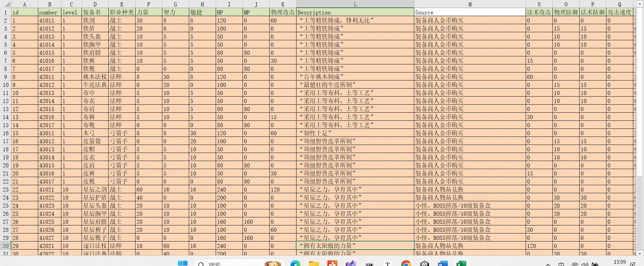Select the 'Description' header cell
Viewport: 644px width, 266px height.
pos(355,12)
